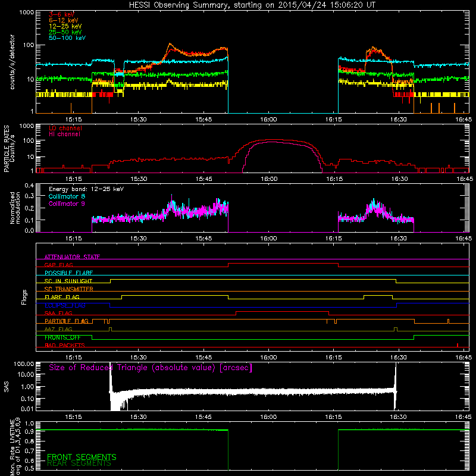Select the 6-12 keV legend label
Viewport: 476px width, 476px height.
(x=63, y=20)
